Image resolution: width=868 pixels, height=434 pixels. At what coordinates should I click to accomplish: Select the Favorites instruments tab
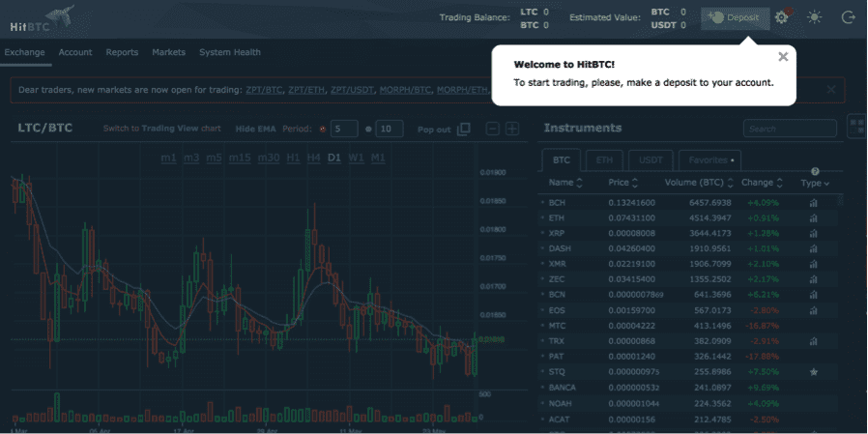[709, 160]
